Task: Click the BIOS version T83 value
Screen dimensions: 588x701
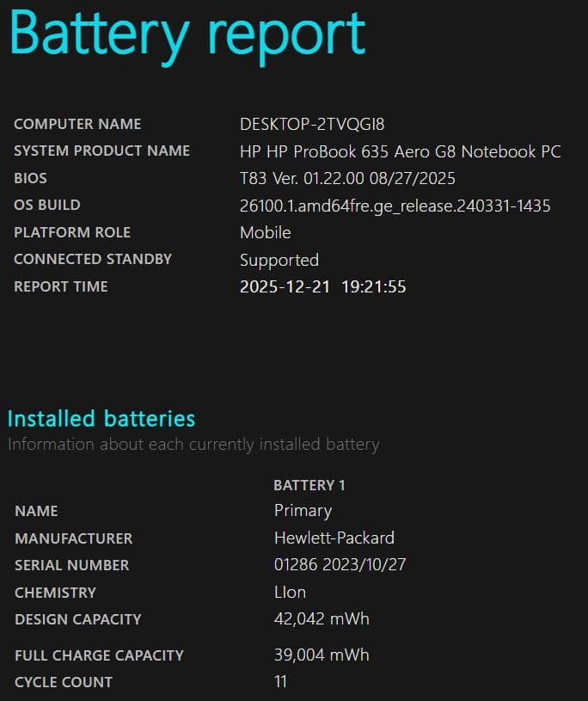Action: (347, 179)
